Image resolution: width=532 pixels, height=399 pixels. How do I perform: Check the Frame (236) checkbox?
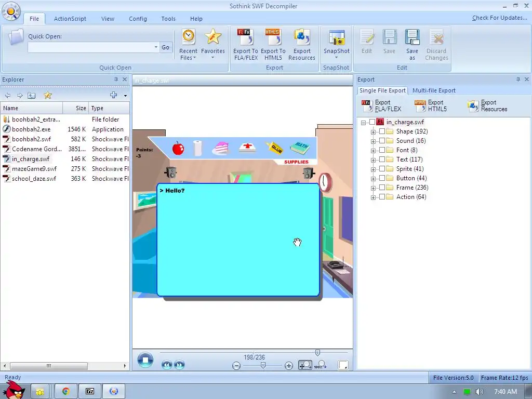[x=382, y=187]
